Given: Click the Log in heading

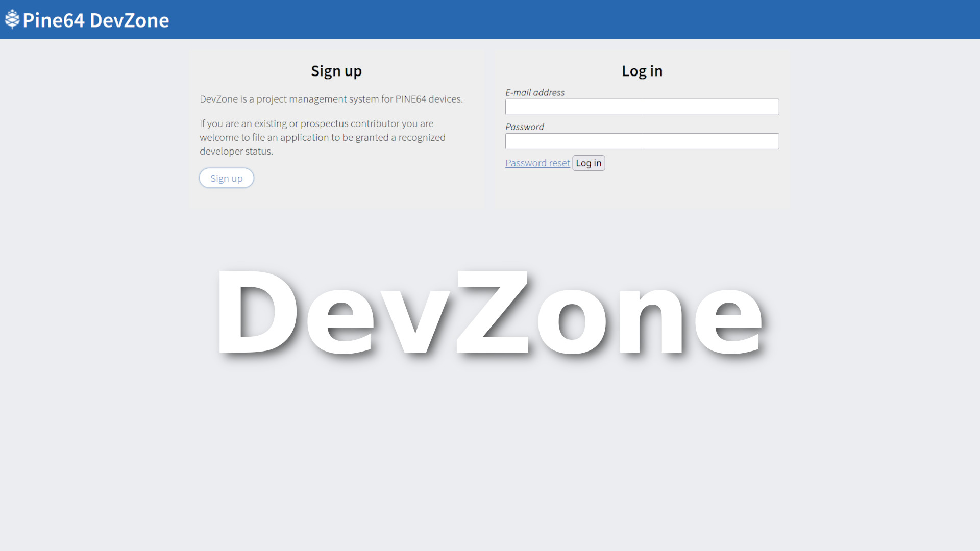Looking at the screenshot, I should 642,71.
